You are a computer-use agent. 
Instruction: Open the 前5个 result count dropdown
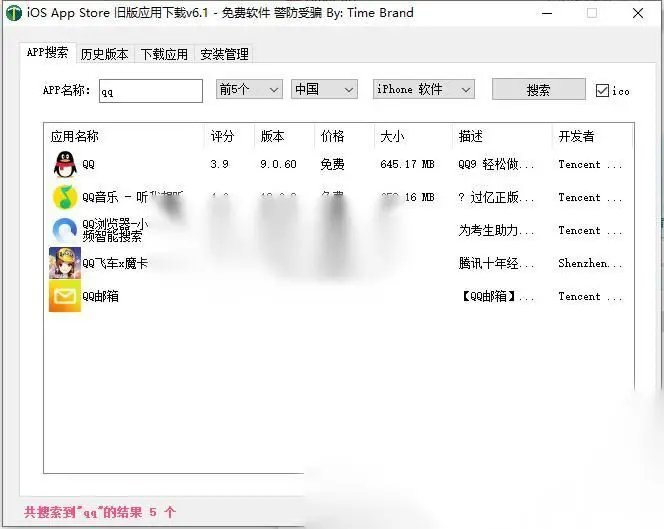coord(249,89)
